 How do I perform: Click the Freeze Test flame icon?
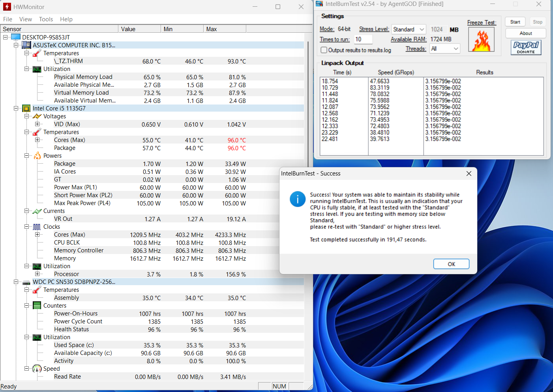481,40
